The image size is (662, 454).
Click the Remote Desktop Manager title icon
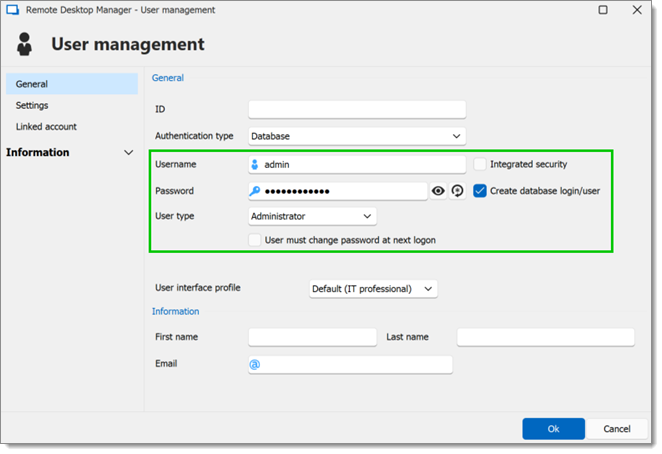tap(13, 10)
